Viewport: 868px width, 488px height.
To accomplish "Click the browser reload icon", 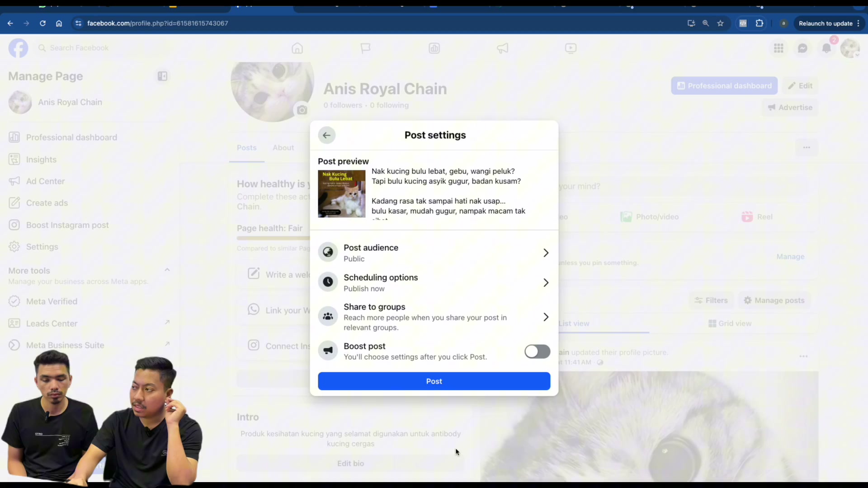I will pyautogui.click(x=42, y=23).
